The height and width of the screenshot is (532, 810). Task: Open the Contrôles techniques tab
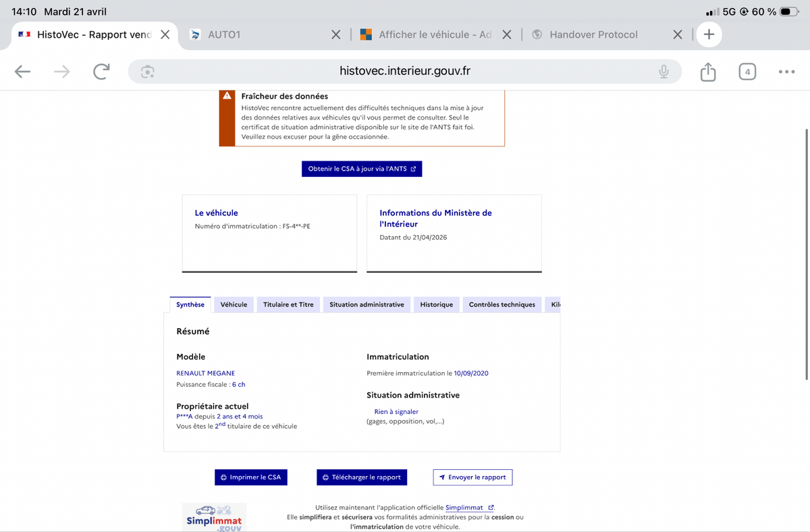502,304
